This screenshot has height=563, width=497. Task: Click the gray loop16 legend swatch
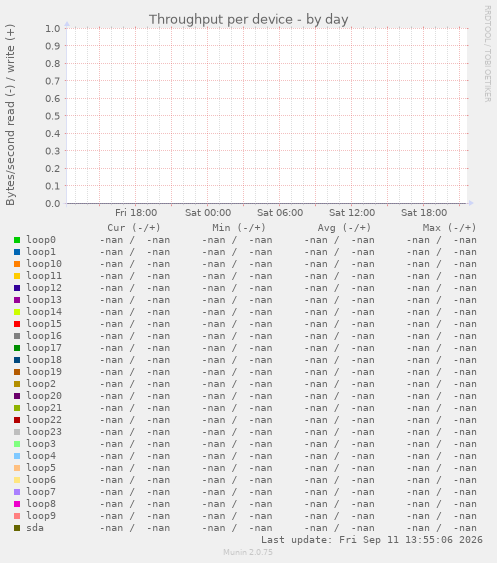[17, 336]
